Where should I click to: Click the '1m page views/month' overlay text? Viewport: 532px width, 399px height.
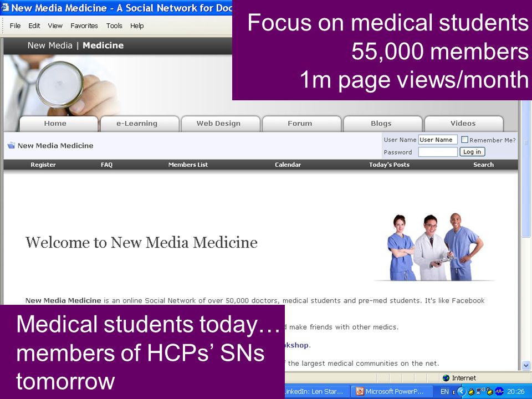tap(414, 80)
